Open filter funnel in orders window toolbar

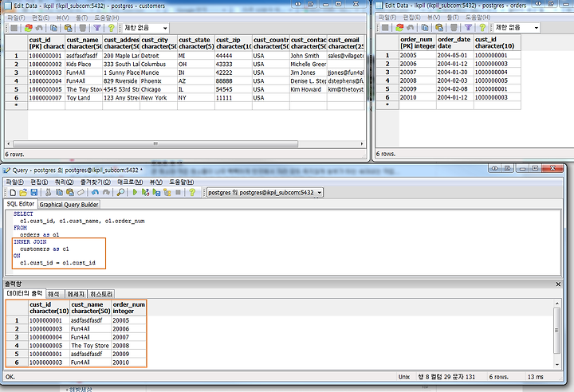tap(468, 27)
